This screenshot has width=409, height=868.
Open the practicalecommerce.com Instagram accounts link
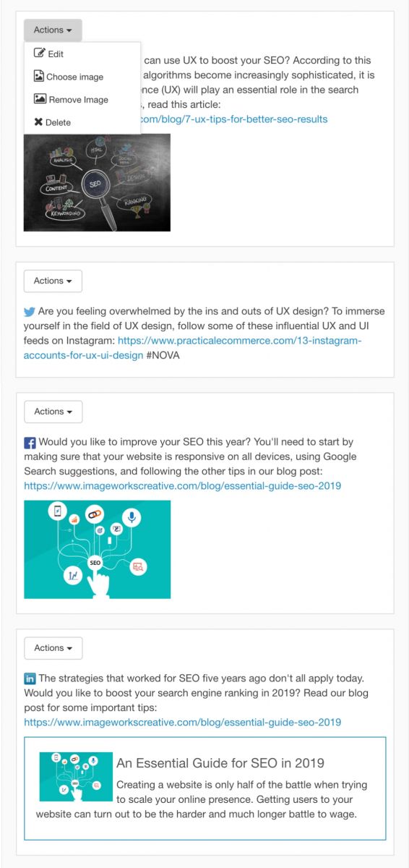coord(192,347)
